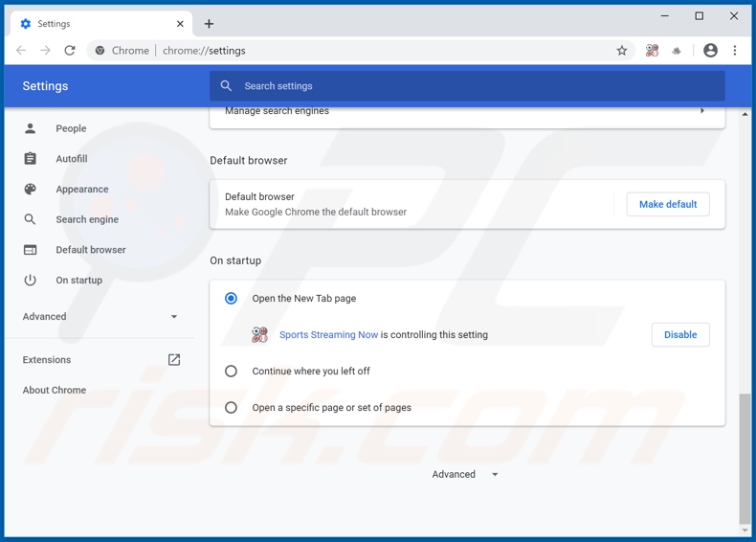
Task: Click the back navigation arrow
Action: pyautogui.click(x=21, y=50)
